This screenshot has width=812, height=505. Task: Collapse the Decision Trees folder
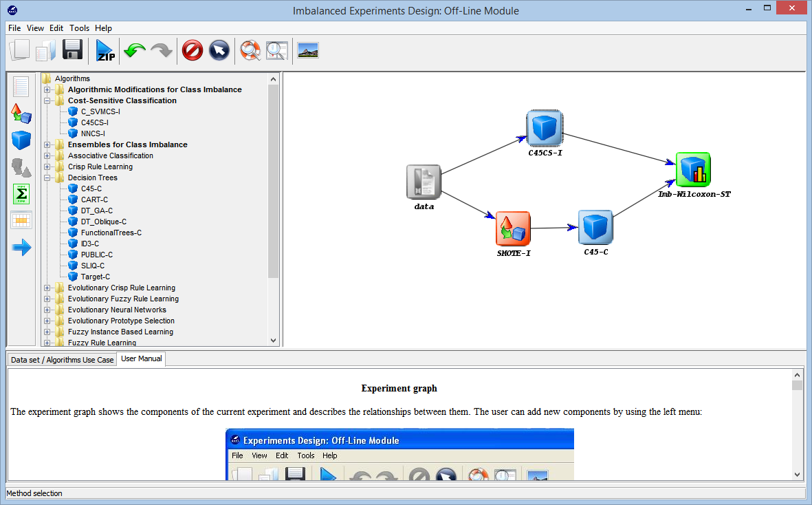point(47,178)
